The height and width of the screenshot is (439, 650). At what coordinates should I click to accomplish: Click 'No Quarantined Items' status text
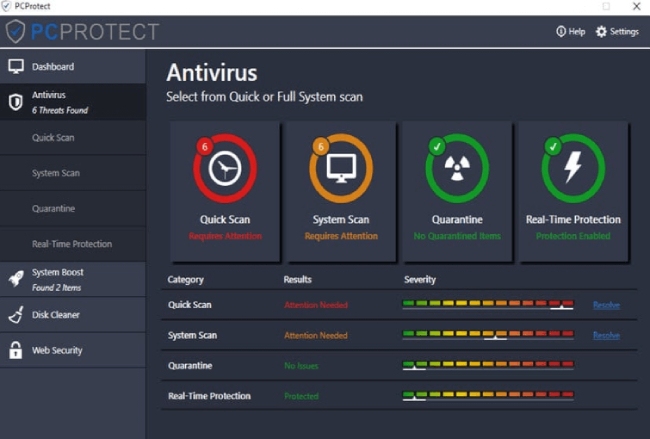tap(457, 236)
